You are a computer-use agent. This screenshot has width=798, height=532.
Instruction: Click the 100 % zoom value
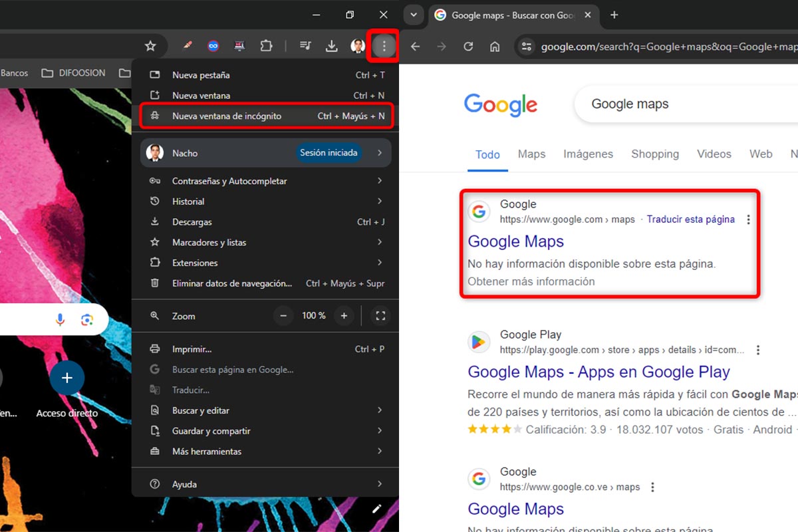(x=313, y=316)
